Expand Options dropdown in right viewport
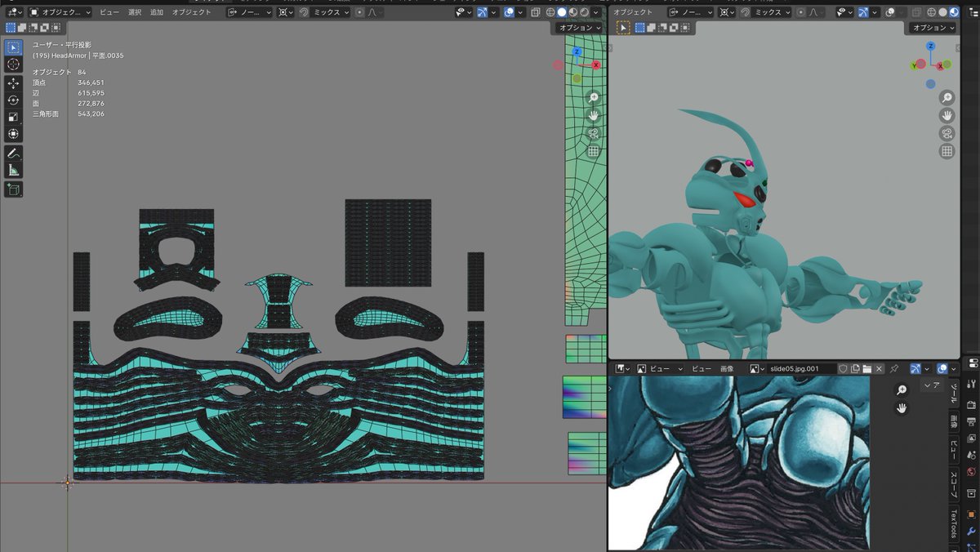Screen dimensions: 980x552 coord(933,28)
